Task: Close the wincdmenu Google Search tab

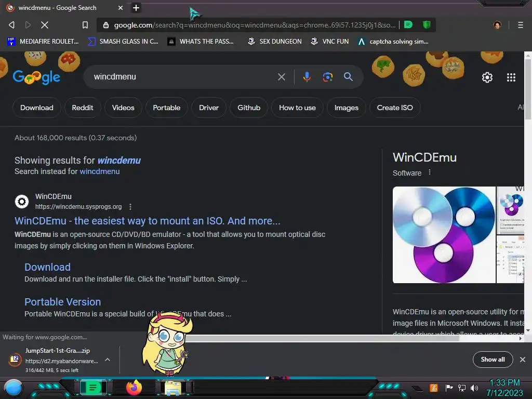Action: point(121,8)
